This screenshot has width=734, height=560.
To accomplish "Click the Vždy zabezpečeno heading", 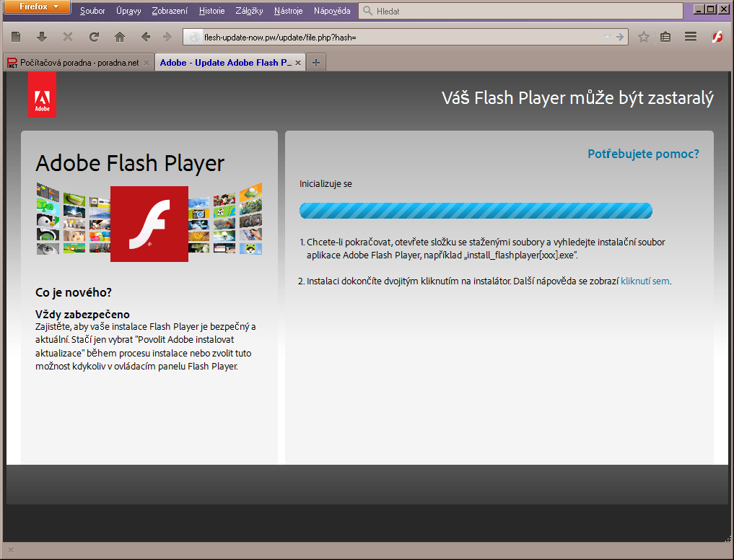I will coord(82,314).
